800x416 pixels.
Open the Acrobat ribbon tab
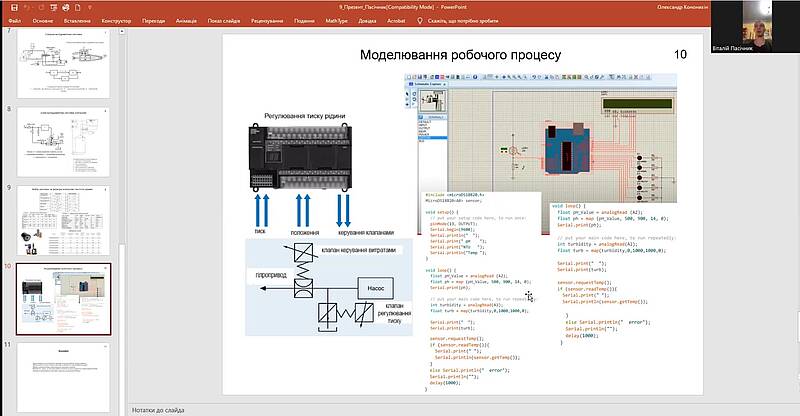396,21
